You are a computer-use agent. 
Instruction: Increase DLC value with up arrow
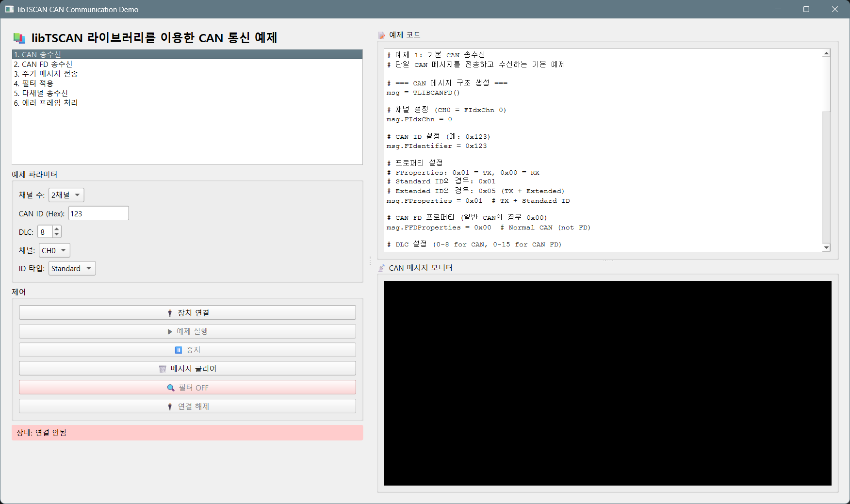(x=57, y=229)
